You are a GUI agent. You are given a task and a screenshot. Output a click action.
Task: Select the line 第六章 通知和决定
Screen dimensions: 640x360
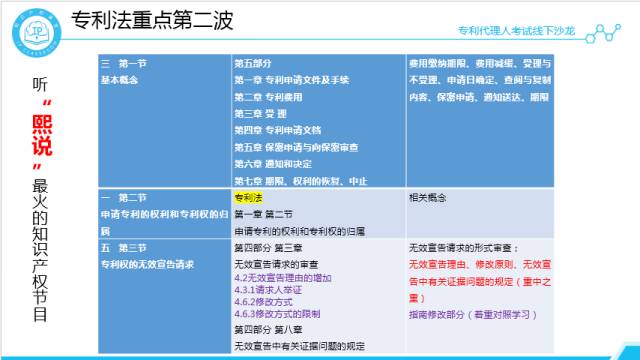273,164
